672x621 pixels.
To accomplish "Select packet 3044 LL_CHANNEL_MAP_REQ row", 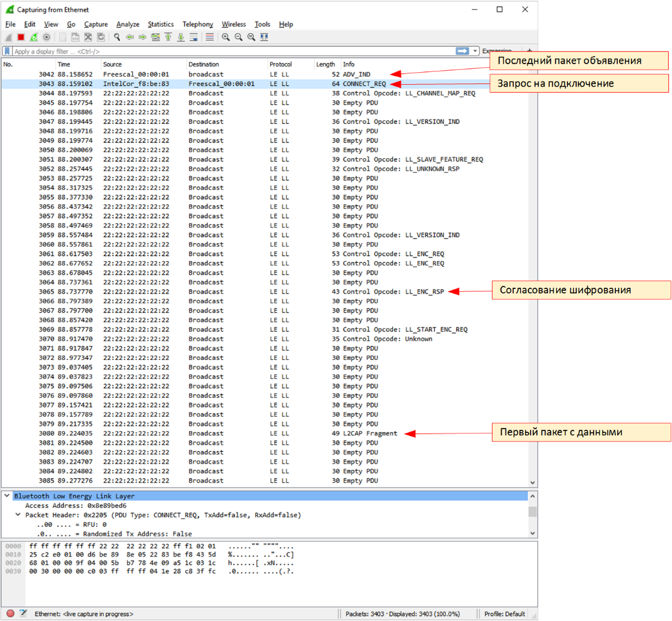I will pos(265,93).
